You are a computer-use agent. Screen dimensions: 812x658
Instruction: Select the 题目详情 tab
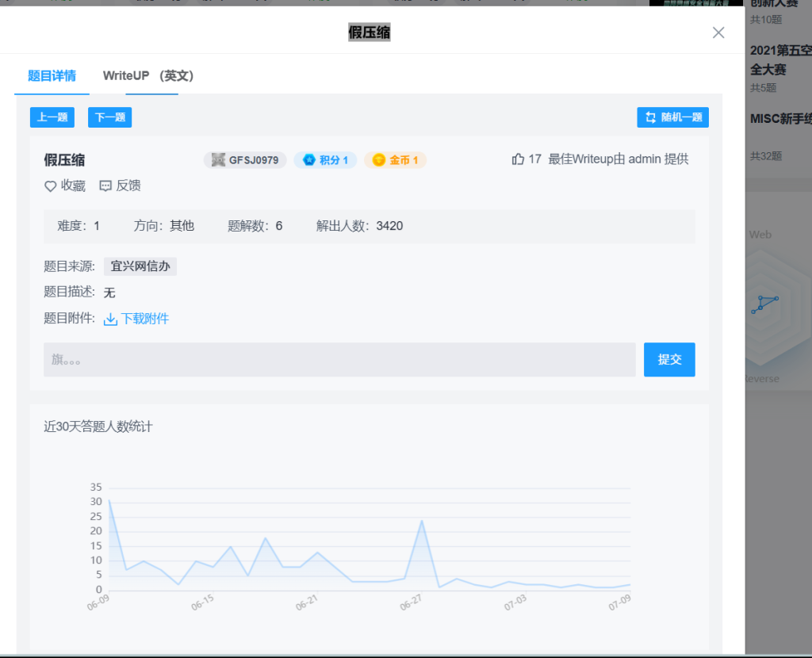coord(52,76)
